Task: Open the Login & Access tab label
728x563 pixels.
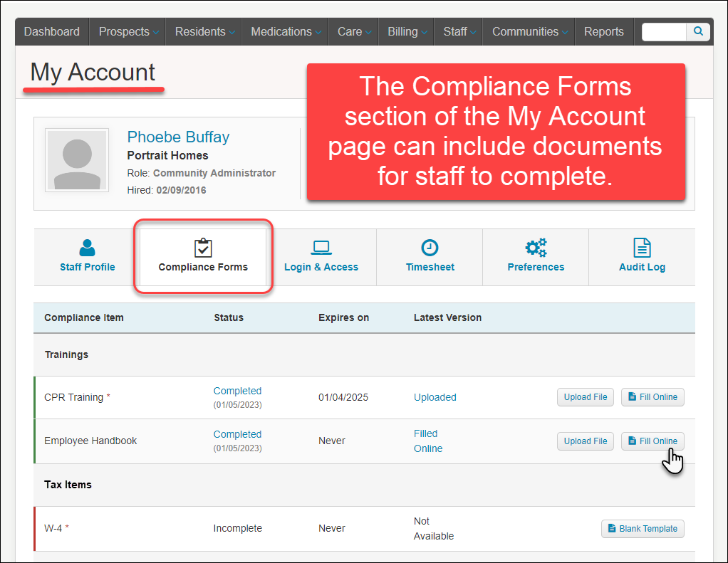Action: [x=321, y=267]
